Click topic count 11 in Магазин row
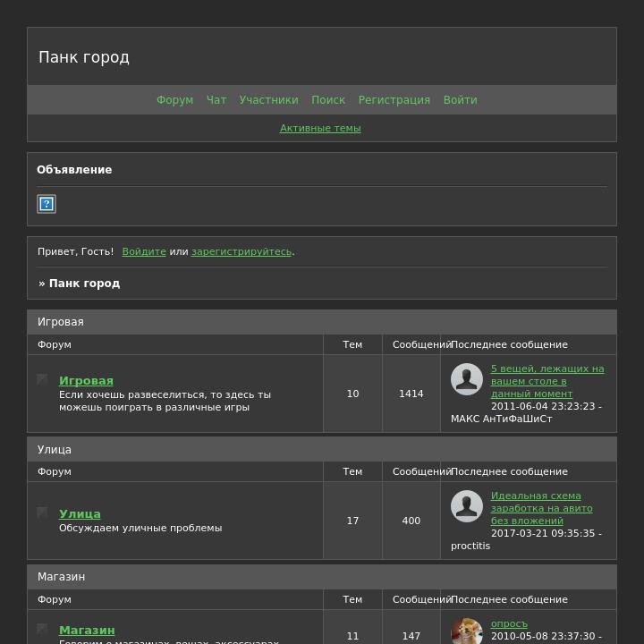Image resolution: width=644 pixels, height=644 pixels. (x=352, y=636)
